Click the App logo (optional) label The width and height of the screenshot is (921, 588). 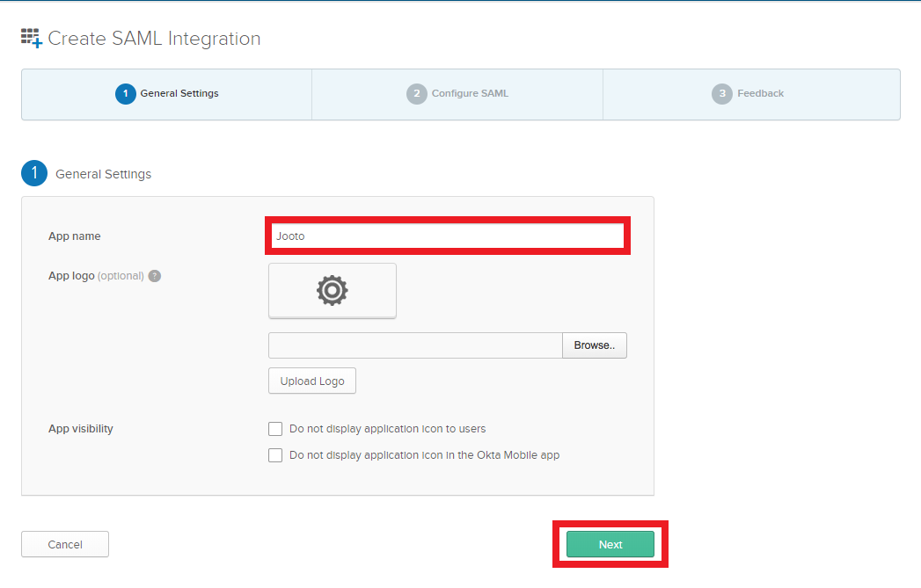click(96, 276)
